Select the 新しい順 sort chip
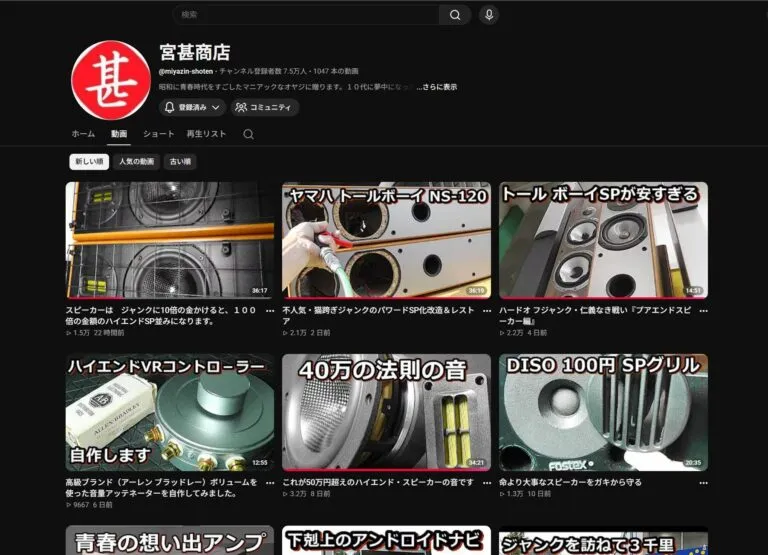The image size is (768, 555). coord(89,162)
